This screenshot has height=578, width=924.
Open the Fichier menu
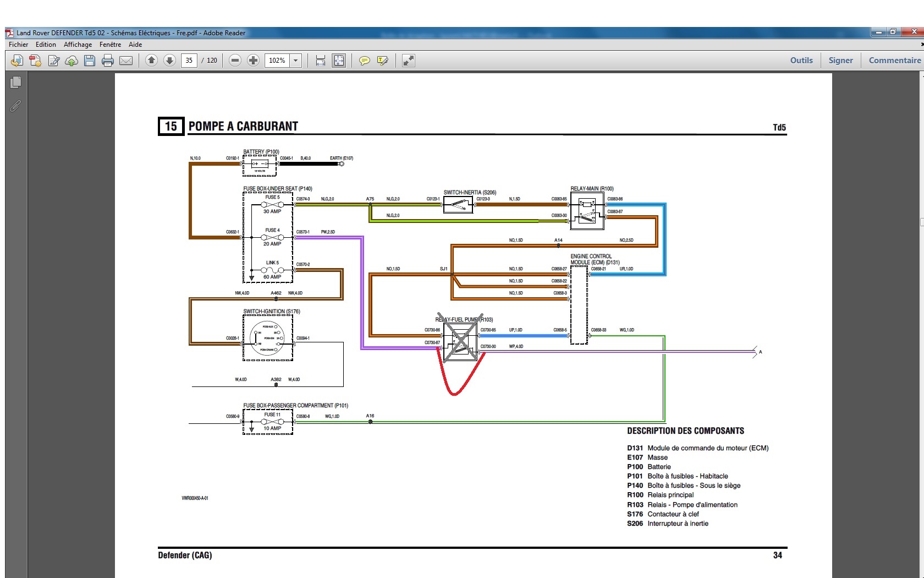pyautogui.click(x=18, y=45)
